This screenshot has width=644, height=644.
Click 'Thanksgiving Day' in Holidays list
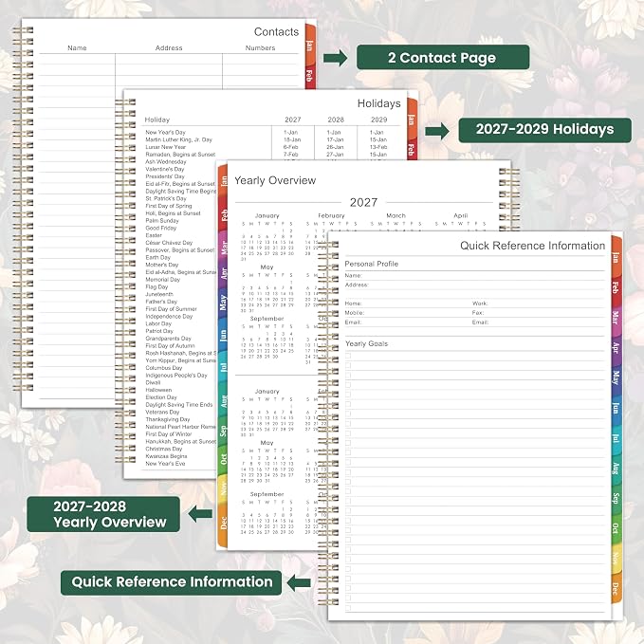pos(168,419)
